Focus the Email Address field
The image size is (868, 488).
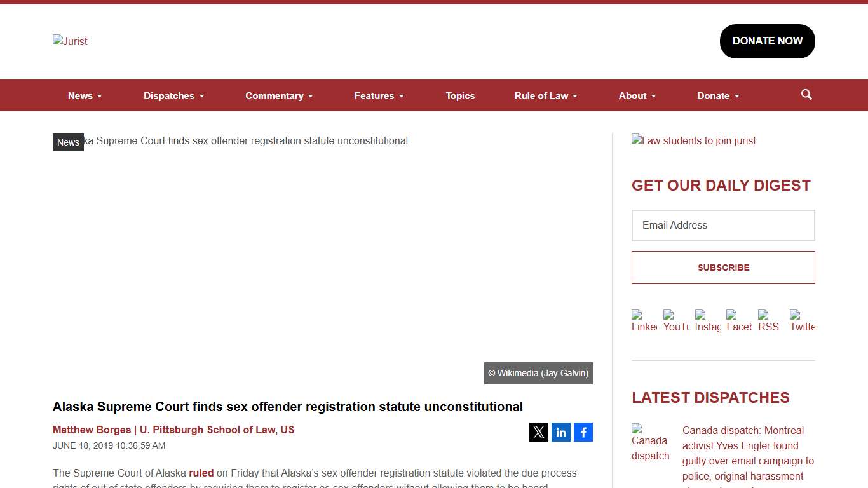[x=723, y=226]
